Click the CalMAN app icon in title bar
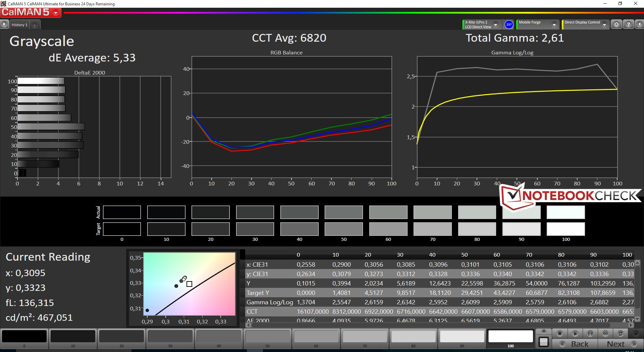Image resolution: width=644 pixels, height=352 pixels. click(x=3, y=4)
